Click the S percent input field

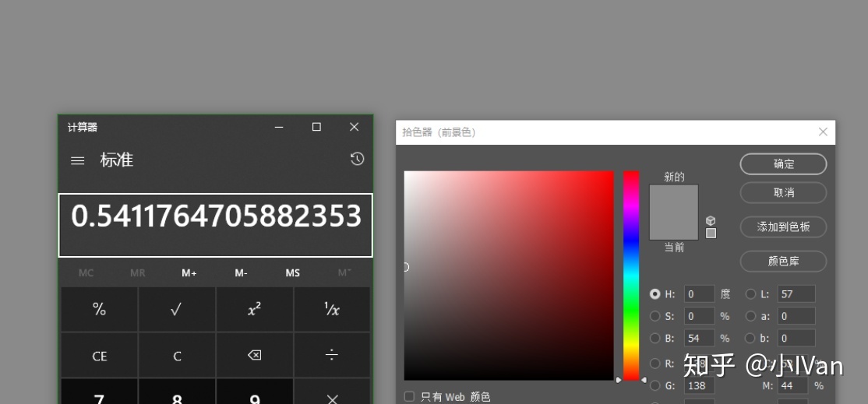[699, 316]
